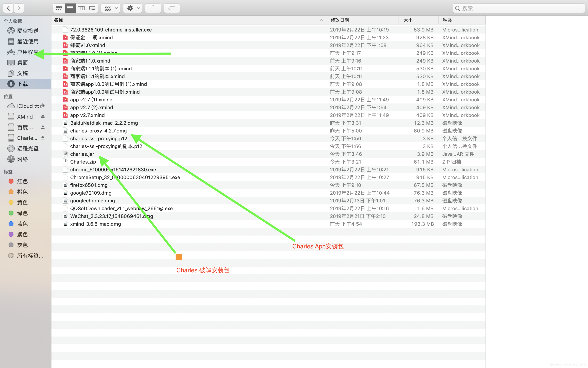Toggle sort direction arrow in name header
This screenshot has height=368, width=588.
point(321,20)
